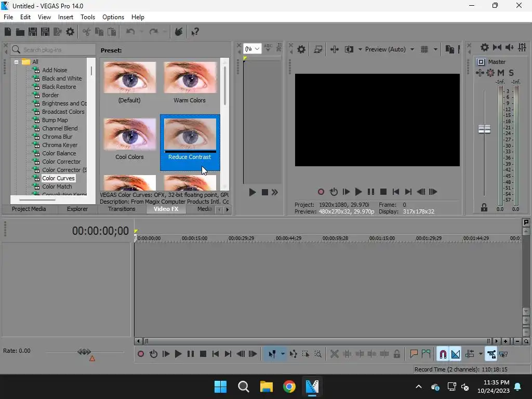532x399 pixels.
Task: Open the Tools menu
Action: click(87, 17)
